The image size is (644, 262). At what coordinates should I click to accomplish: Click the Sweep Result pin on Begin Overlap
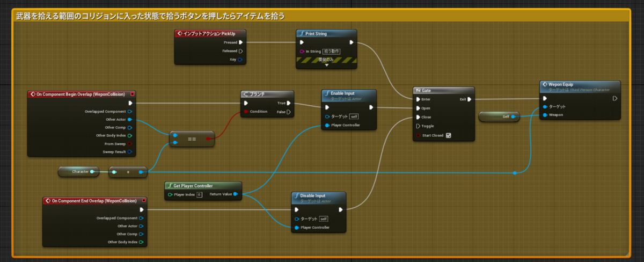coord(130,152)
